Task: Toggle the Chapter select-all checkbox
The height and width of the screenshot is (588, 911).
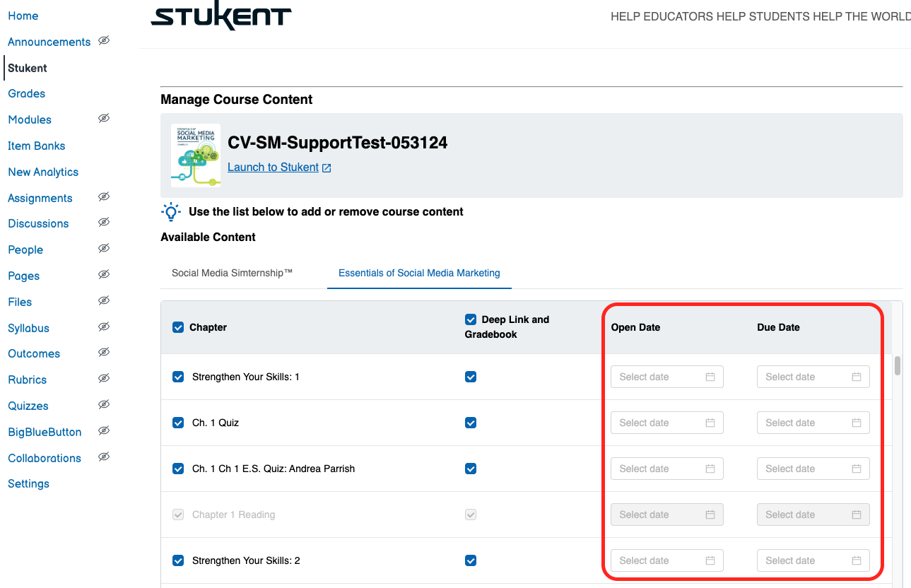Action: click(178, 327)
